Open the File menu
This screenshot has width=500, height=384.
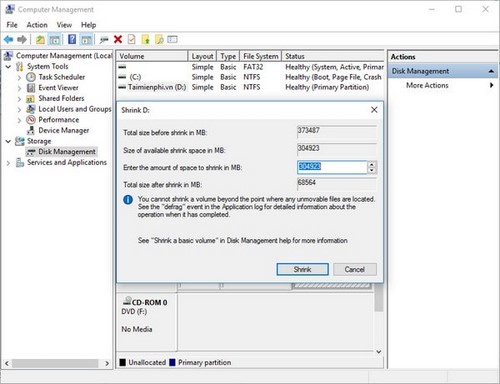(12, 25)
